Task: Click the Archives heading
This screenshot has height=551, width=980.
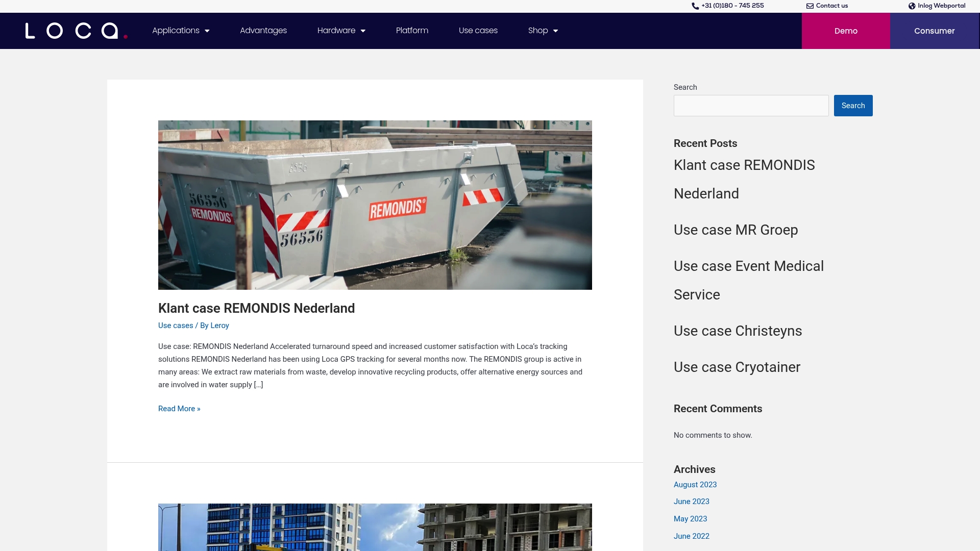Action: click(x=694, y=469)
